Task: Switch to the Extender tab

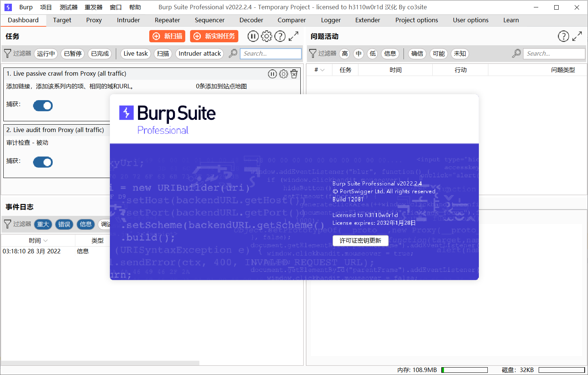Action: point(367,20)
